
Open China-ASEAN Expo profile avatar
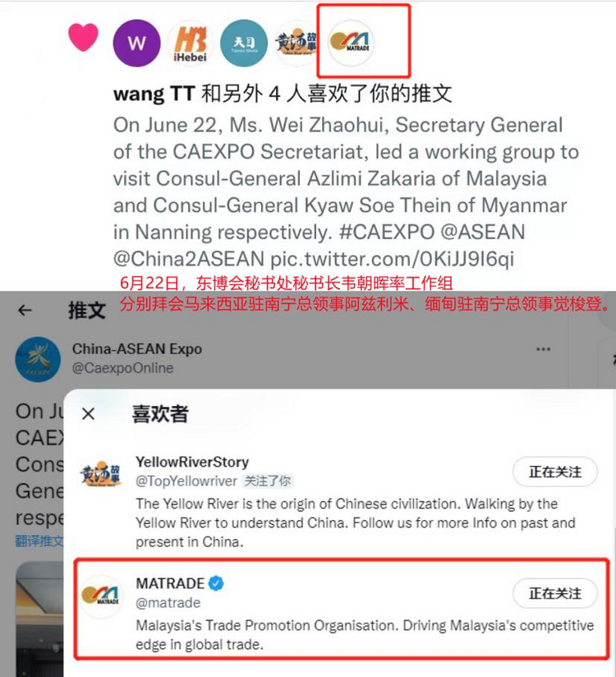coord(38,359)
